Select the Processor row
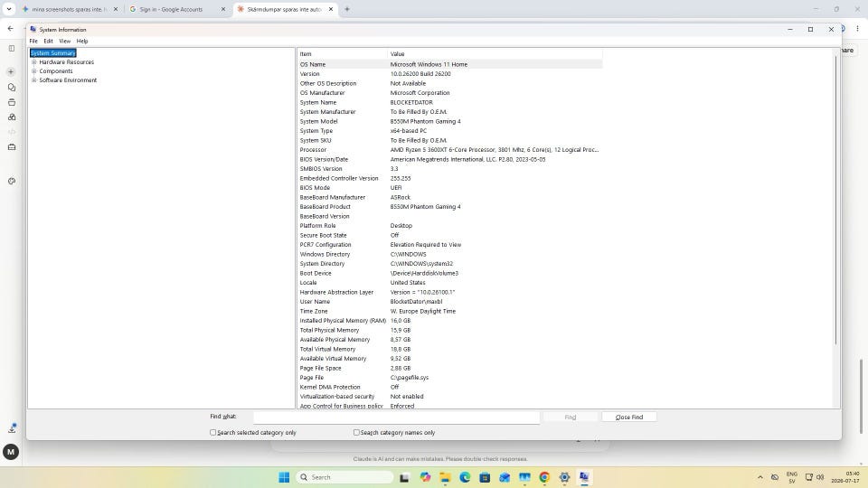 pos(449,150)
